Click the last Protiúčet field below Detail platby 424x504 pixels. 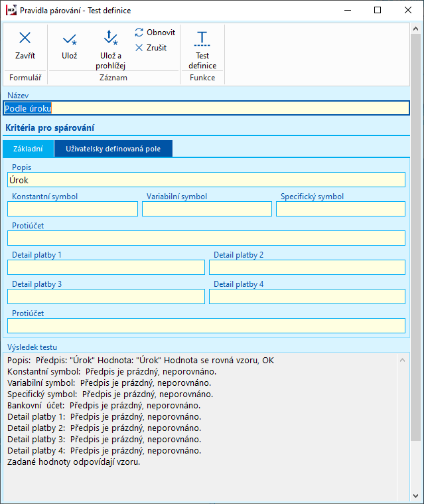[206, 326]
